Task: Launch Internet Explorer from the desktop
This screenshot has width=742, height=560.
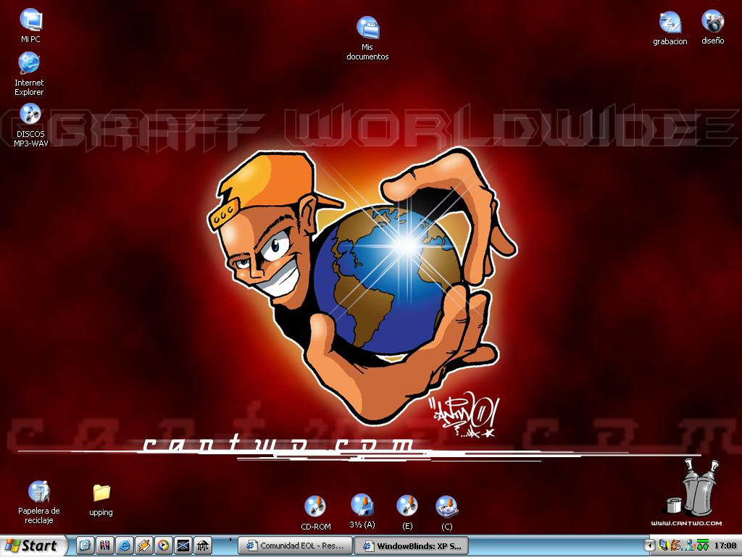Action: tap(29, 64)
